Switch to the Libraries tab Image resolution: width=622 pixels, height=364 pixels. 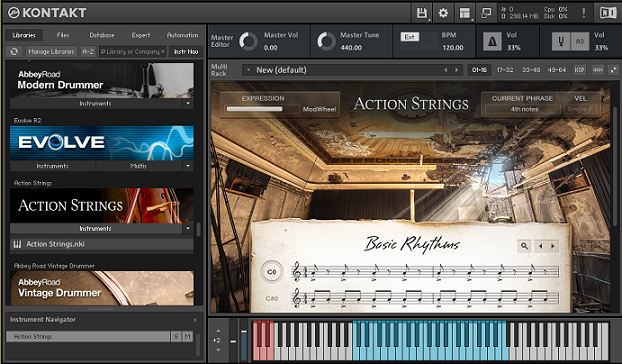click(x=24, y=35)
